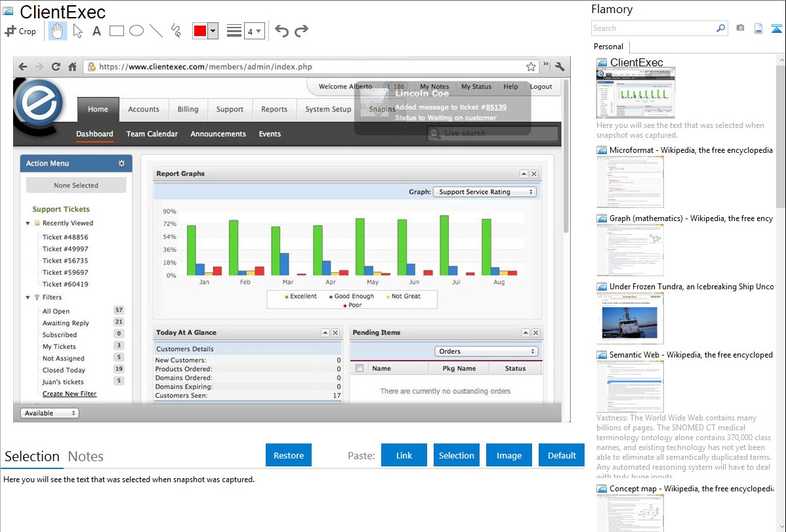This screenshot has width=786, height=532.
Task: Collapse the Report Graphs panel
Action: point(524,173)
